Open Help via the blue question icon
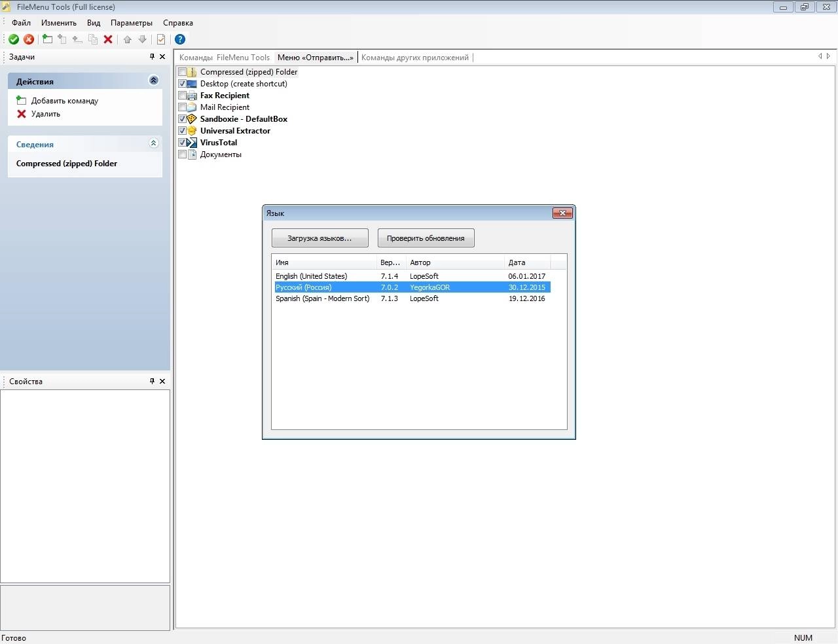The height and width of the screenshot is (644, 838). [x=180, y=39]
